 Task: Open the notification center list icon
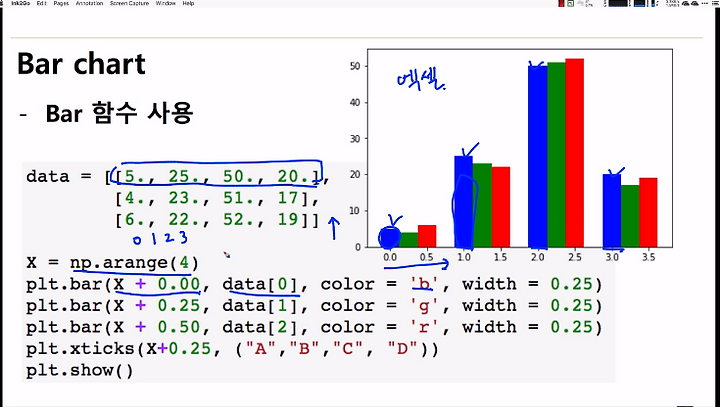pos(715,3)
